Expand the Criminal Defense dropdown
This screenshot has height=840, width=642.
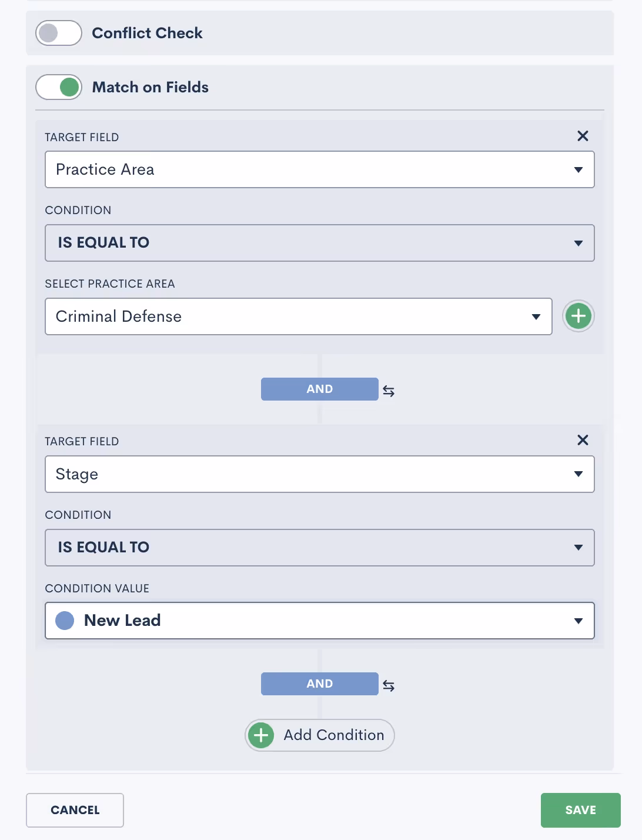click(x=298, y=316)
